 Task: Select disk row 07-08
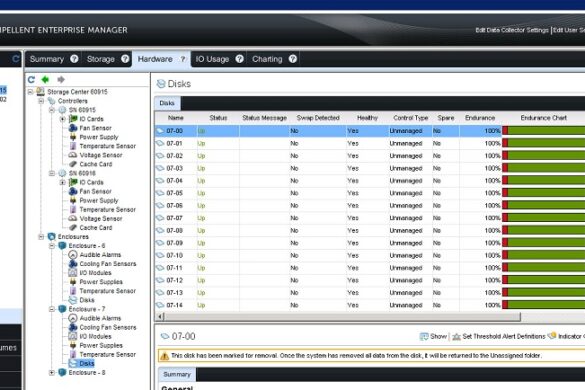click(x=369, y=231)
